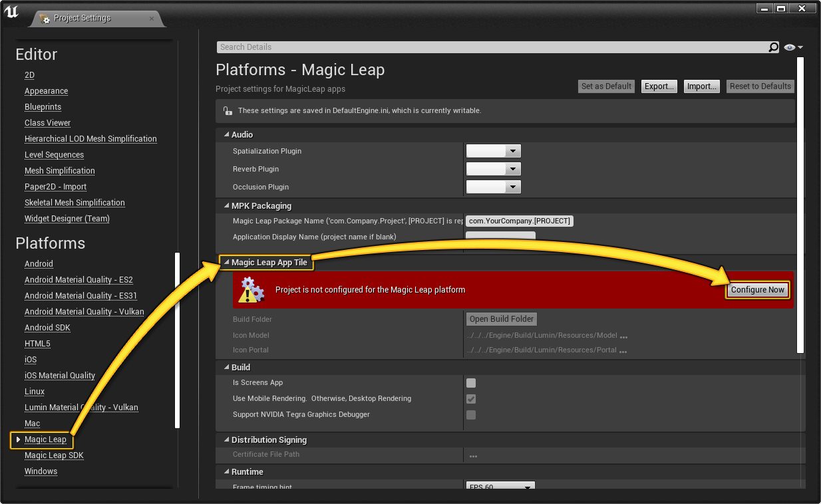Open the Occlusion Plugin dropdown
821x504 pixels.
tap(493, 188)
